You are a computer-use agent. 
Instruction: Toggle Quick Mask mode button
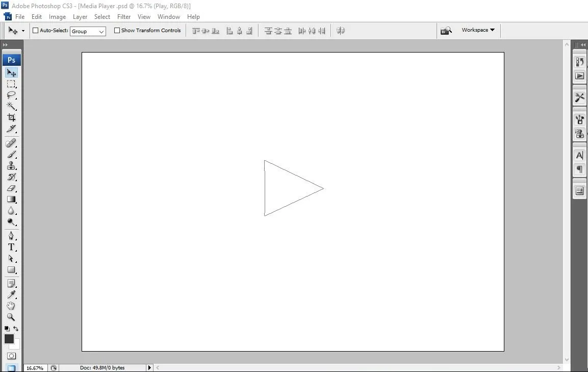pyautogui.click(x=11, y=356)
